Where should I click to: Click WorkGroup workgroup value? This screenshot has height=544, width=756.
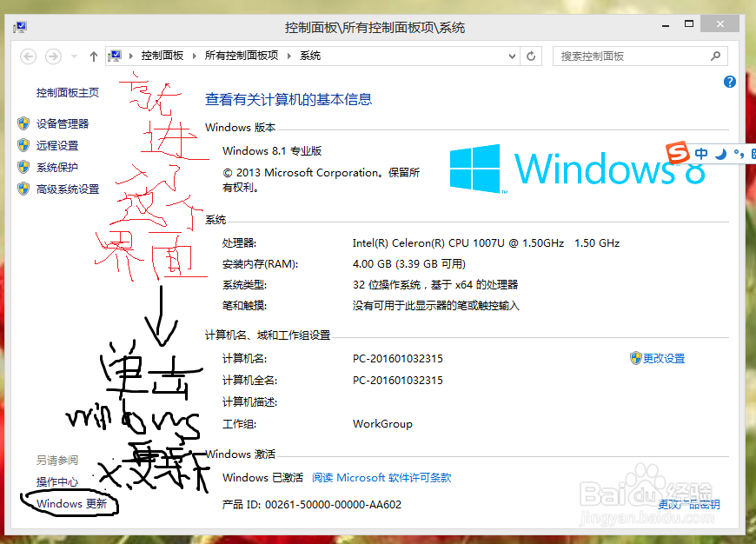(x=382, y=424)
